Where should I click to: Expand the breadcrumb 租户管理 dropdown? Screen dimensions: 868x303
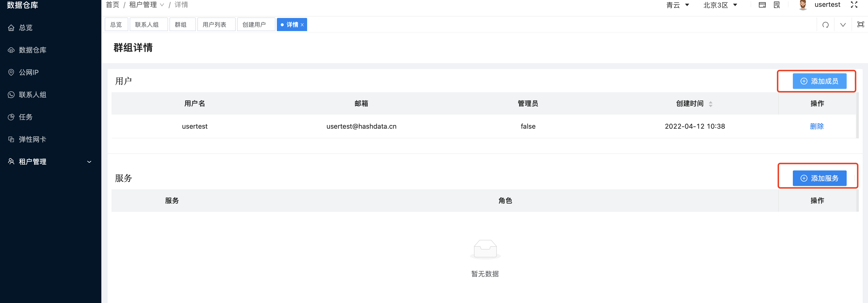coord(162,5)
